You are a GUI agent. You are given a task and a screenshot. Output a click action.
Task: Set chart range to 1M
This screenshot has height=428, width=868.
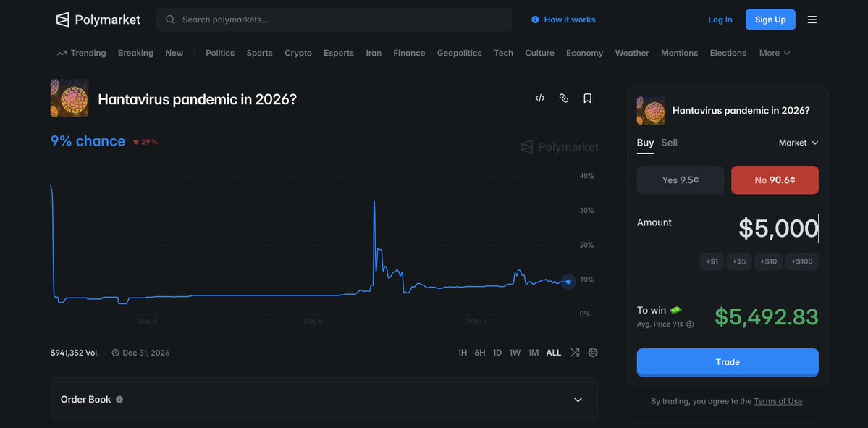pos(533,353)
